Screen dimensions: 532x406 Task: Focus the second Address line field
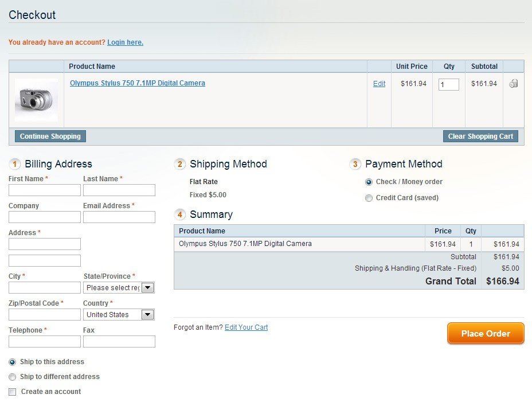45,260
